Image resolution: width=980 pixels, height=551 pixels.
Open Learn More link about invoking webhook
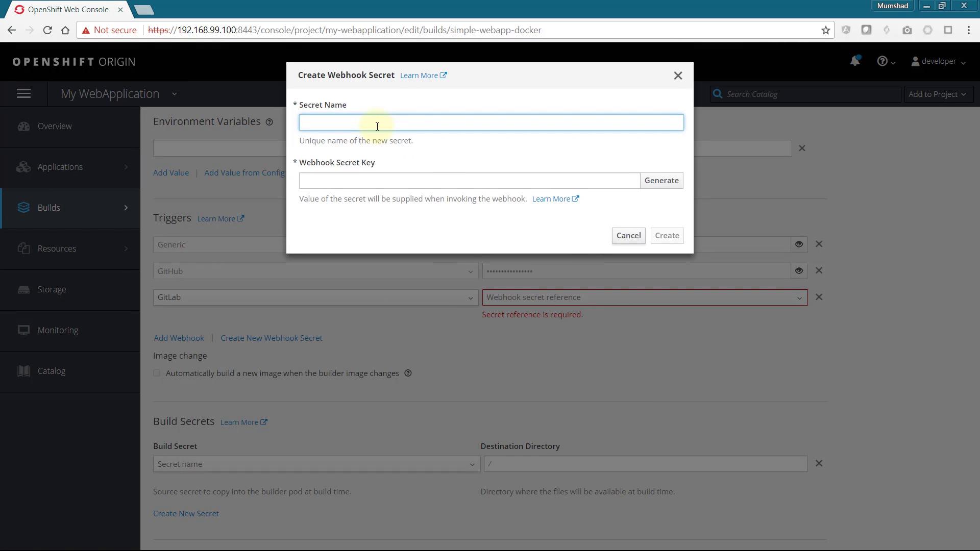[555, 199]
